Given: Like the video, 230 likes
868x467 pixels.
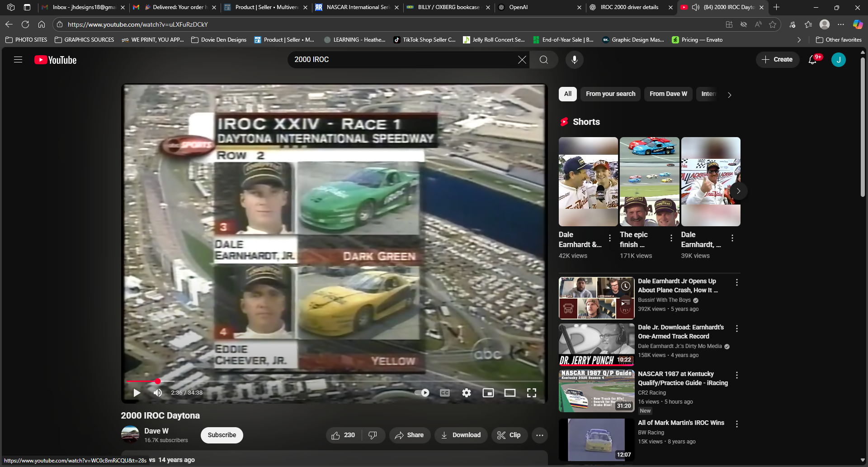Looking at the screenshot, I should click(x=343, y=435).
